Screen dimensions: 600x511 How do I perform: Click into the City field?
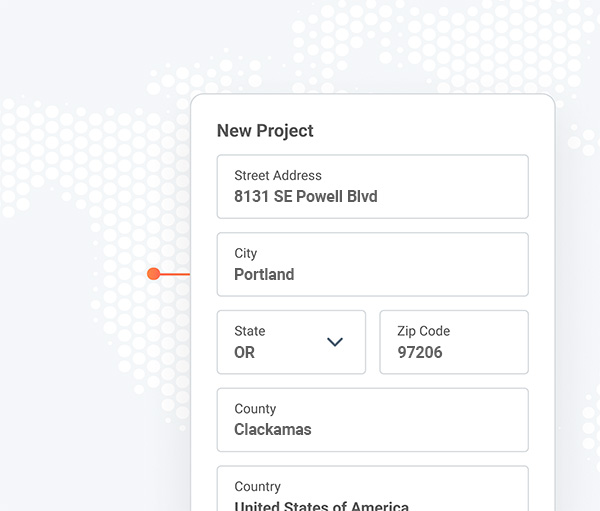(372, 264)
